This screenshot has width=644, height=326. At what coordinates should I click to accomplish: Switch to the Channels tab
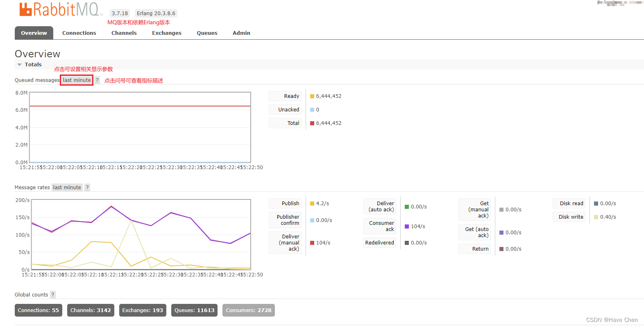[x=124, y=33]
